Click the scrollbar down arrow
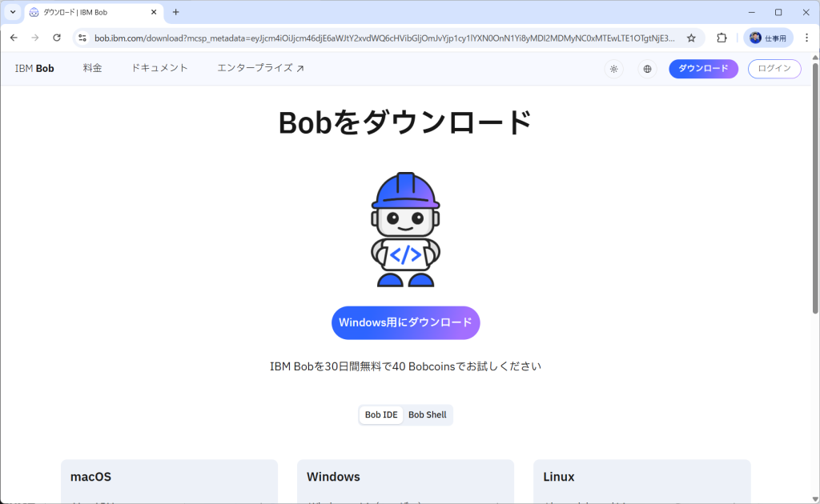 [x=814, y=499]
